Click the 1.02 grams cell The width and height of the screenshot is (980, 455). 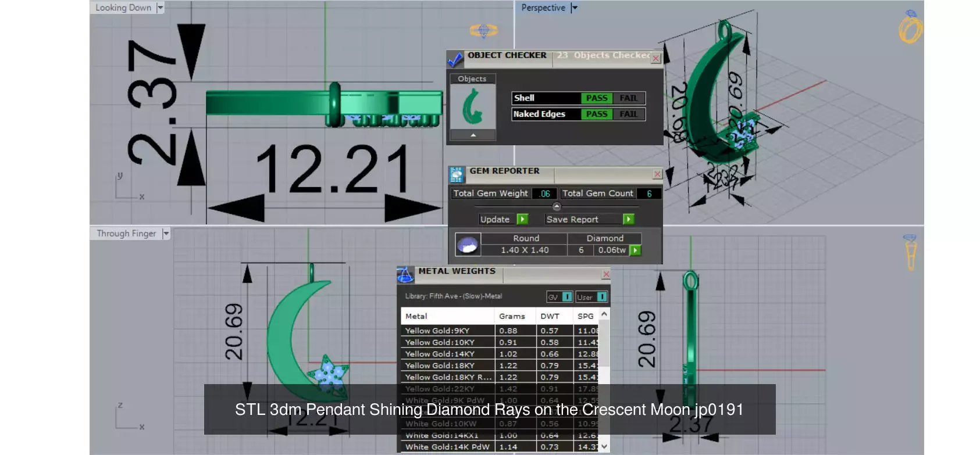(x=515, y=354)
